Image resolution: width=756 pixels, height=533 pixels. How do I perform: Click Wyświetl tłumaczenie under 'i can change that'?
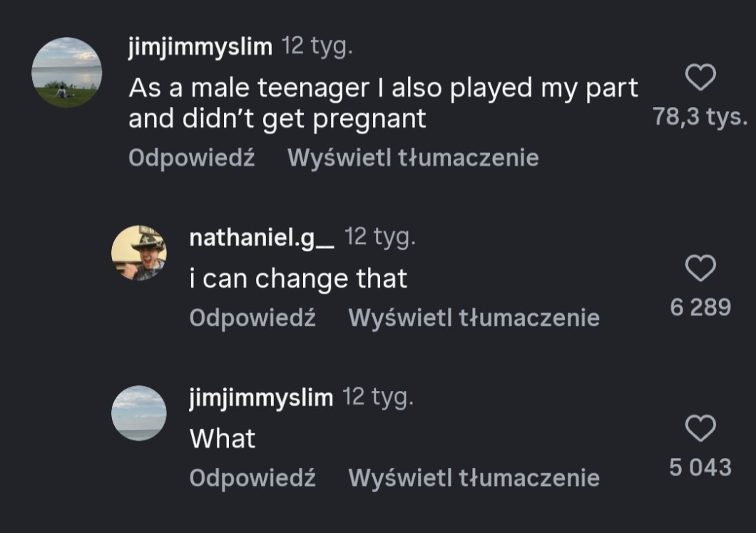point(474,318)
